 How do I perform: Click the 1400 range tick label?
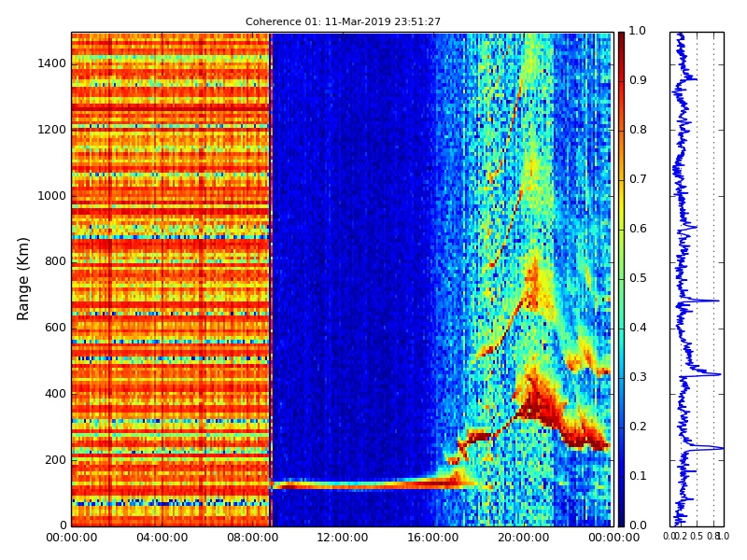(51, 63)
